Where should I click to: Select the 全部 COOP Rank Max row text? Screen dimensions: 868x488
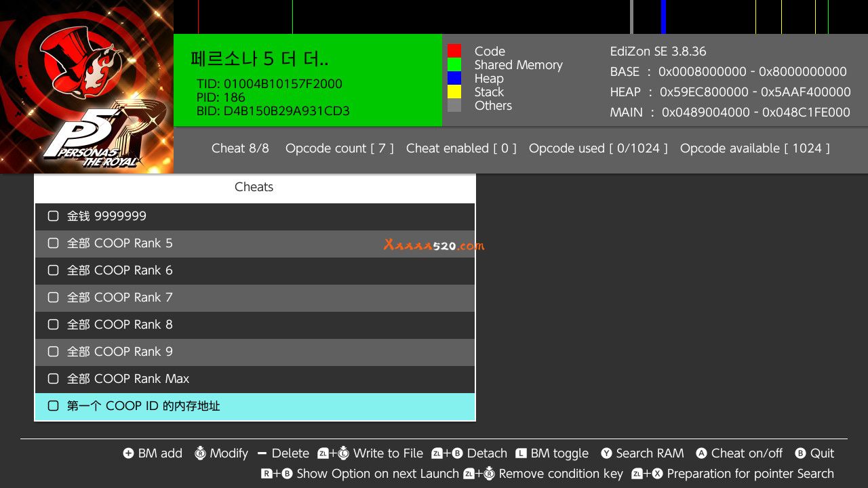[x=128, y=379]
